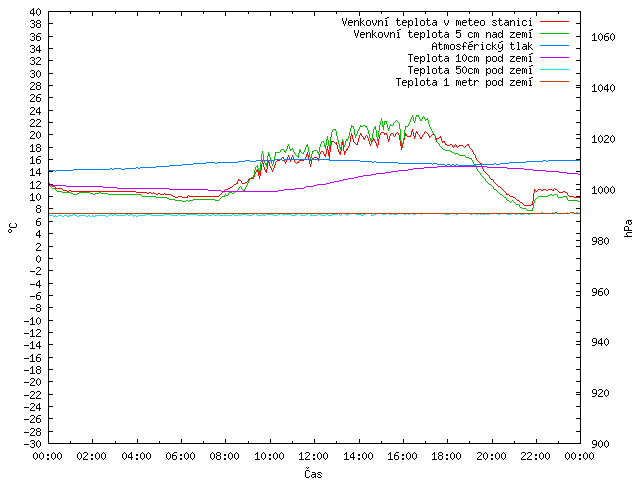
Task: Click the blue legend line swatch for Atmosférický tlak
Action: tap(554, 46)
